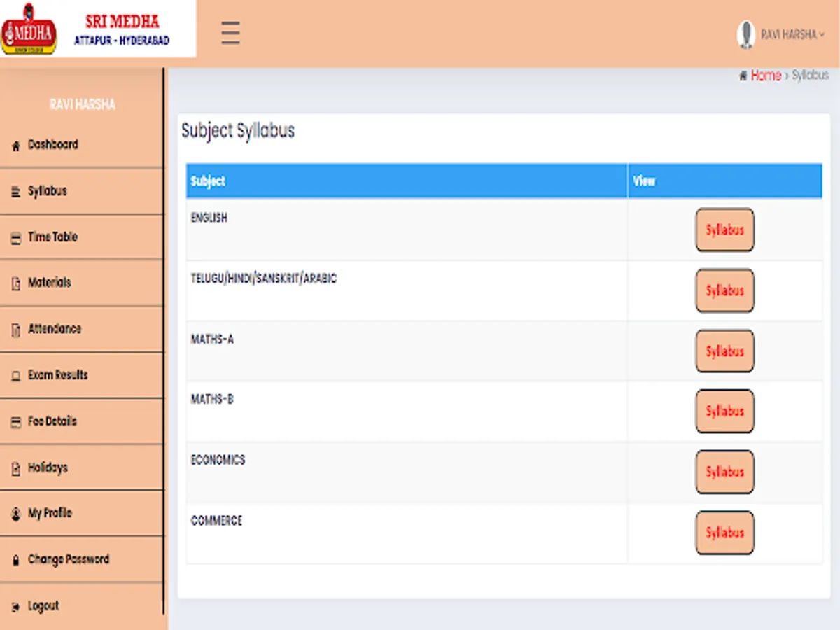Click the Dashboard house icon in sidebar
The height and width of the screenshot is (630, 840).
[16, 146]
